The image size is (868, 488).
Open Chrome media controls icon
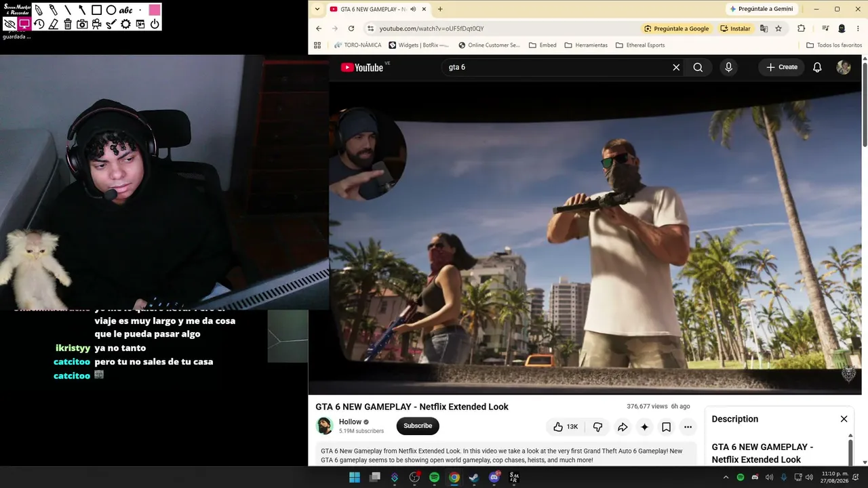click(x=825, y=28)
